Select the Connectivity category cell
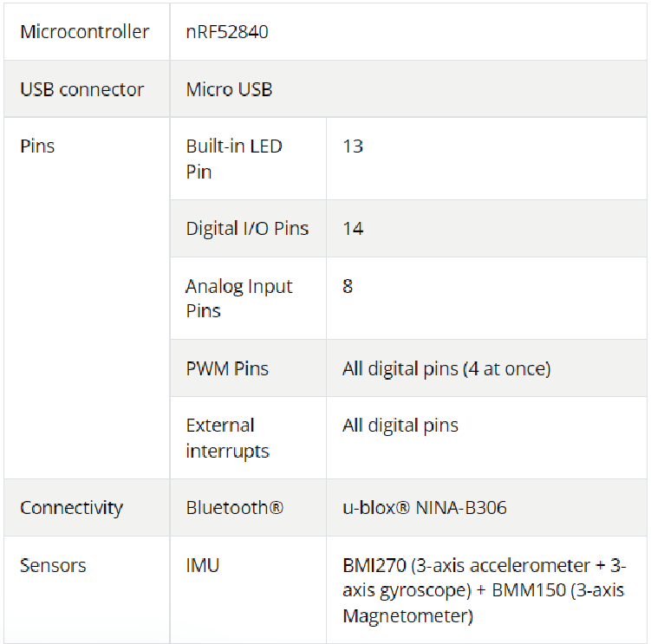 pos(71,507)
